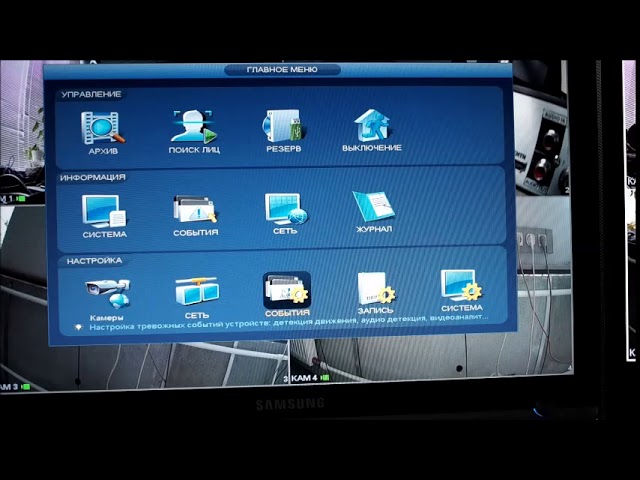Open События under the Информация section
Viewport: 640px width, 480px height.
195,211
